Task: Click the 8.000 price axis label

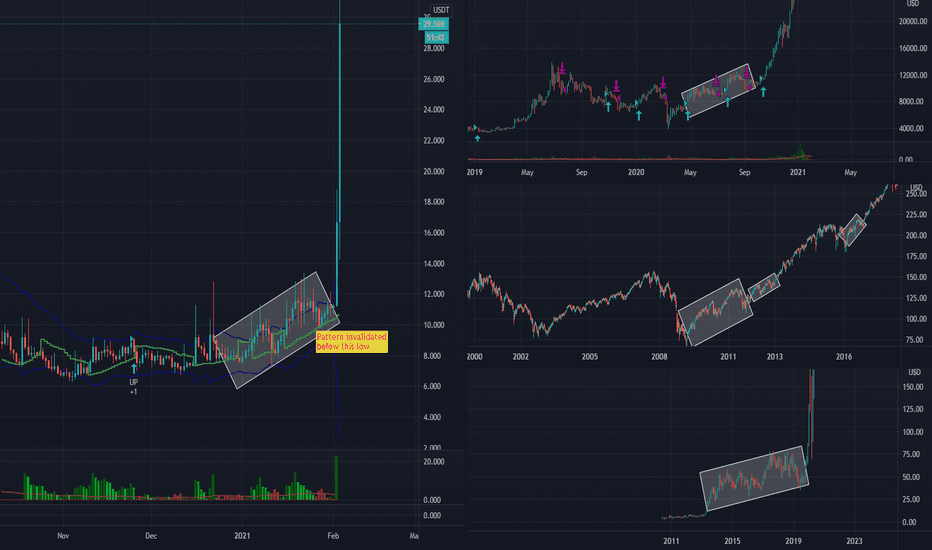Action: [x=432, y=356]
